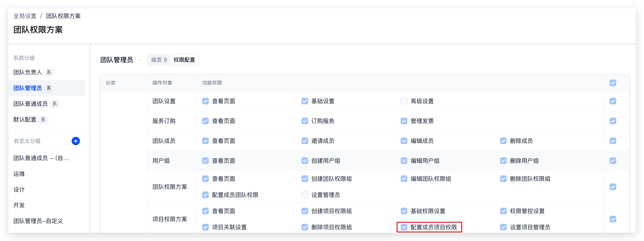This screenshot has width=644, height=241.
Task: Select 默认配置 group in sidebar
Action: click(x=47, y=119)
